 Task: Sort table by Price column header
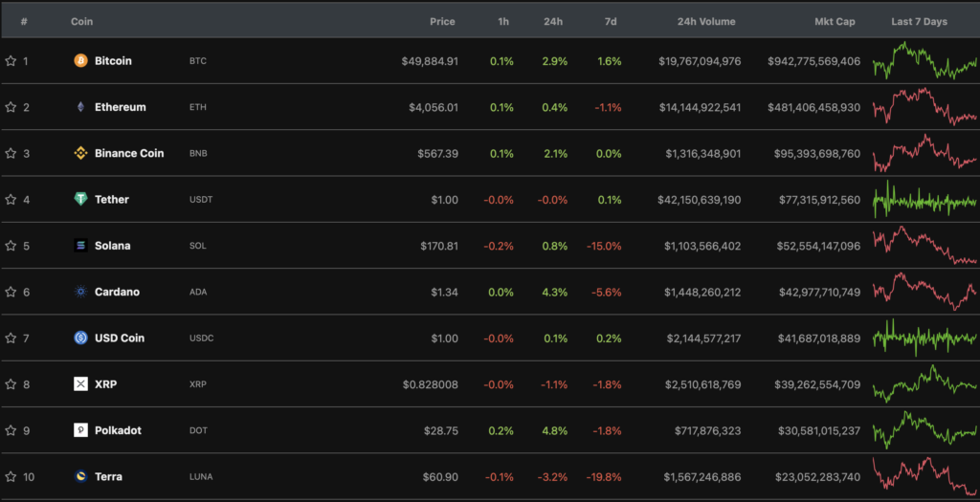pos(442,21)
